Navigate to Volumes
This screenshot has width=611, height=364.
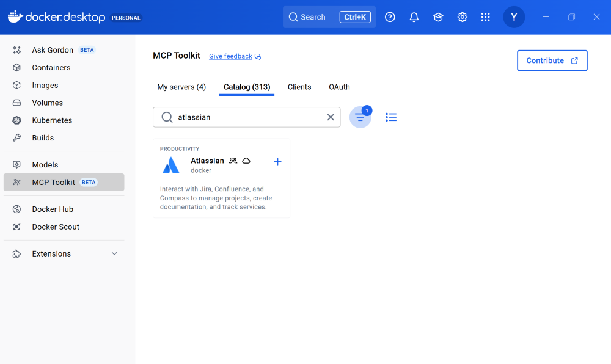point(48,103)
